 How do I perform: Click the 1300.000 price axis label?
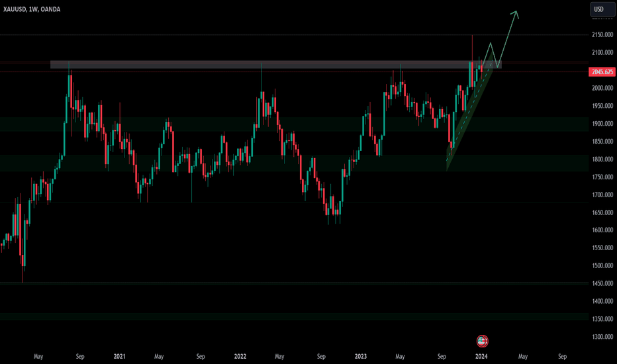coord(602,337)
